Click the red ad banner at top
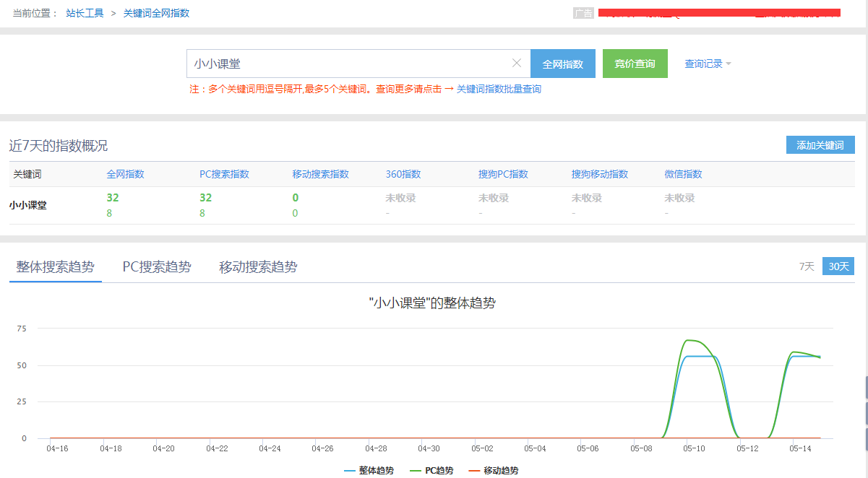868x478 pixels. click(719, 13)
